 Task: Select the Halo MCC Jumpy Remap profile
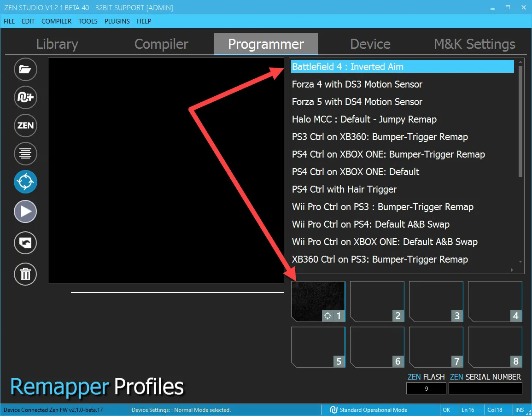[364, 119]
